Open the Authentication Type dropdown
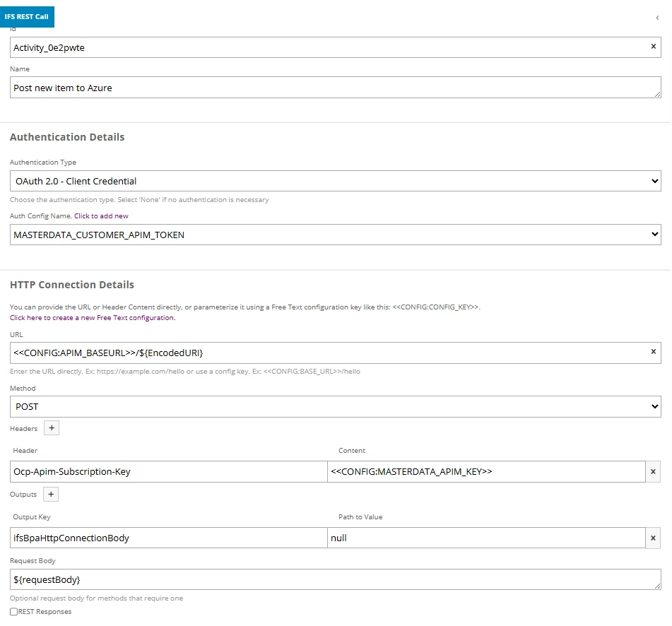Screen dimensions: 672x626 (x=335, y=181)
